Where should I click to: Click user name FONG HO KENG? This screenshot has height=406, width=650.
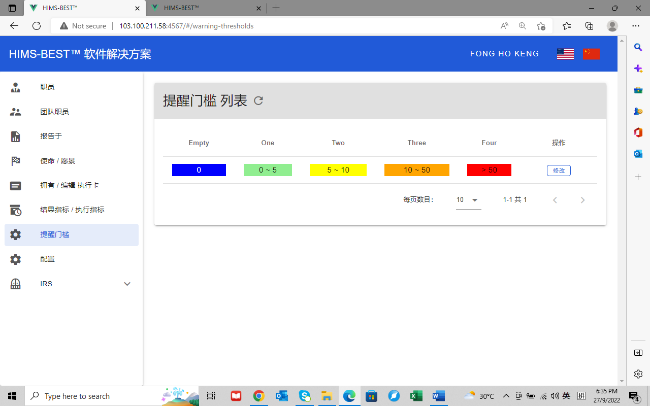(x=504, y=54)
